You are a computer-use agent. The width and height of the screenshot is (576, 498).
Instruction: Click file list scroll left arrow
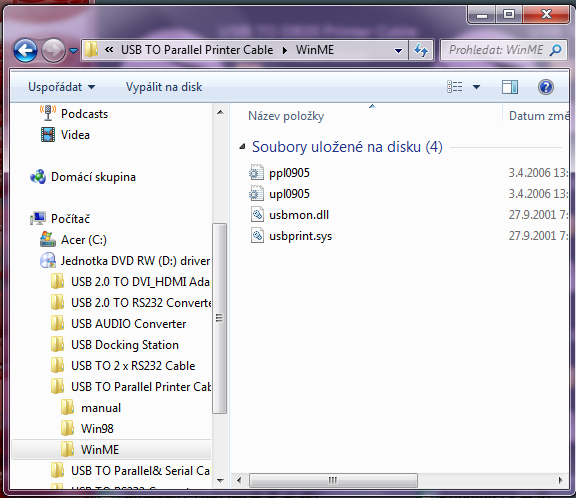240,480
